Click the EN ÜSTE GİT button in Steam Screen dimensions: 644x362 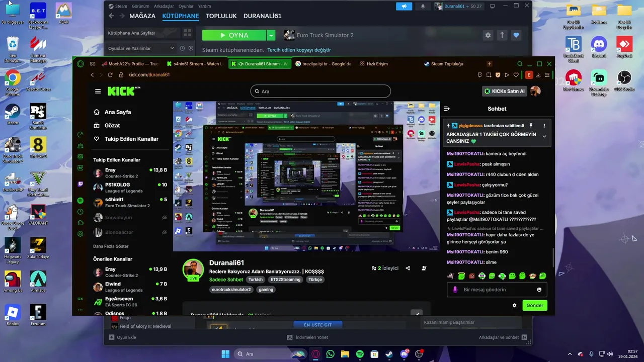click(x=318, y=325)
